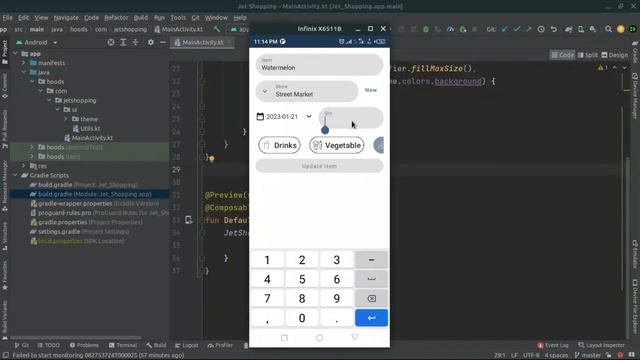Switch editor to Design view
The image size is (640, 360).
click(x=614, y=55)
